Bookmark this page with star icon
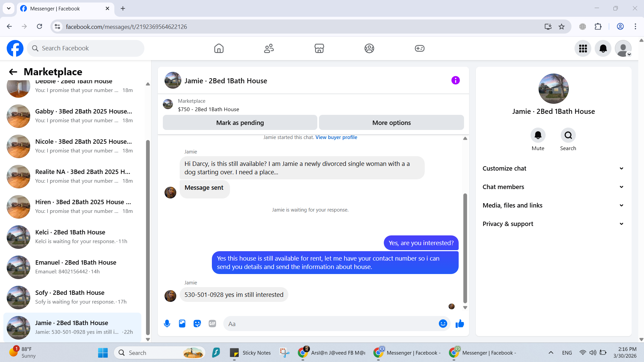 click(561, 27)
